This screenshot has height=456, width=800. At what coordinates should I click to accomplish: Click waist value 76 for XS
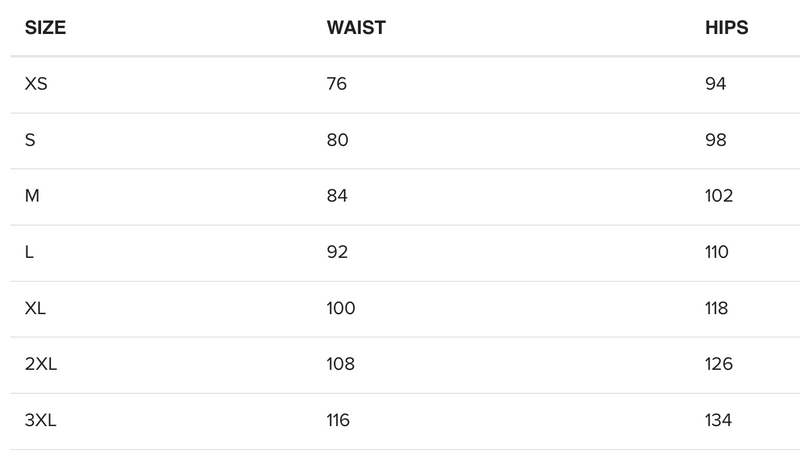(337, 84)
